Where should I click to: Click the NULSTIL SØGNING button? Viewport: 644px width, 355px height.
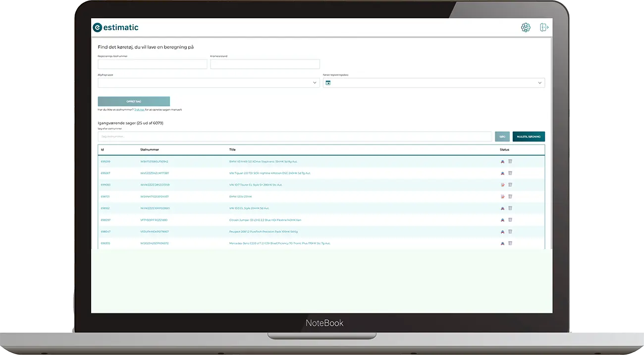point(529,137)
